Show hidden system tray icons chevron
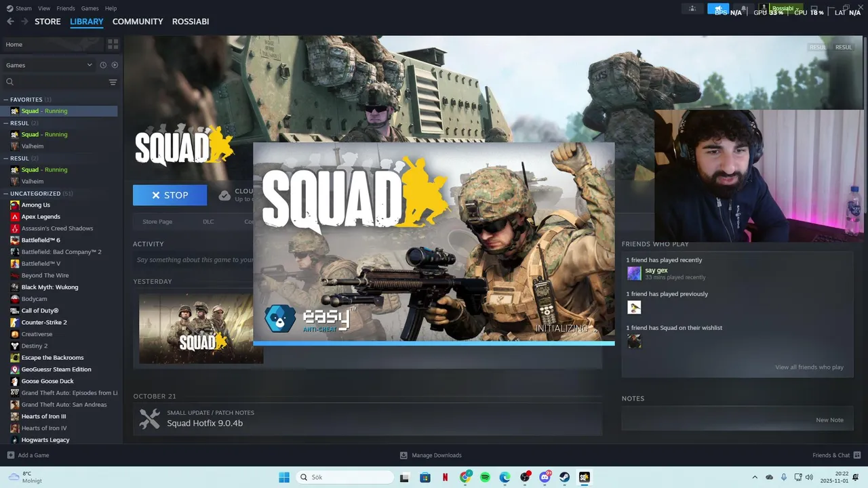Screen dimensions: 868x488 pyautogui.click(x=755, y=477)
